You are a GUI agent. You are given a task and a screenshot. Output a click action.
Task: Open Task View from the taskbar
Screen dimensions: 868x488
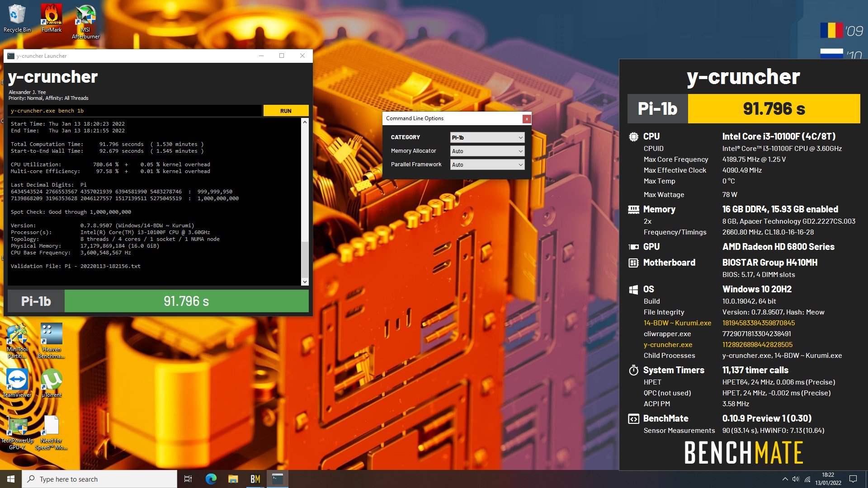pos(188,479)
